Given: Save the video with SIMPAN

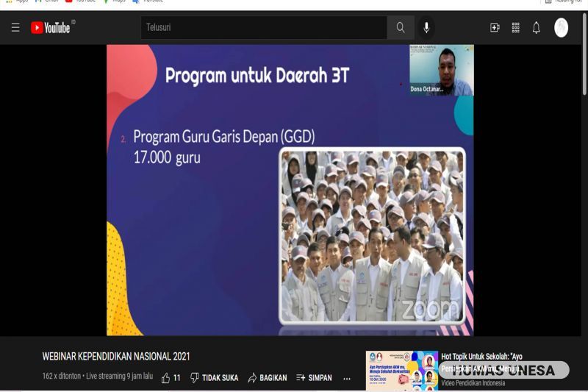Looking at the screenshot, I should pos(314,378).
